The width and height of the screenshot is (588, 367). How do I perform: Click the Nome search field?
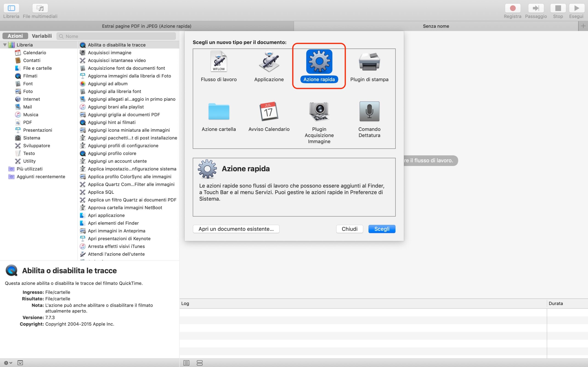tap(117, 36)
